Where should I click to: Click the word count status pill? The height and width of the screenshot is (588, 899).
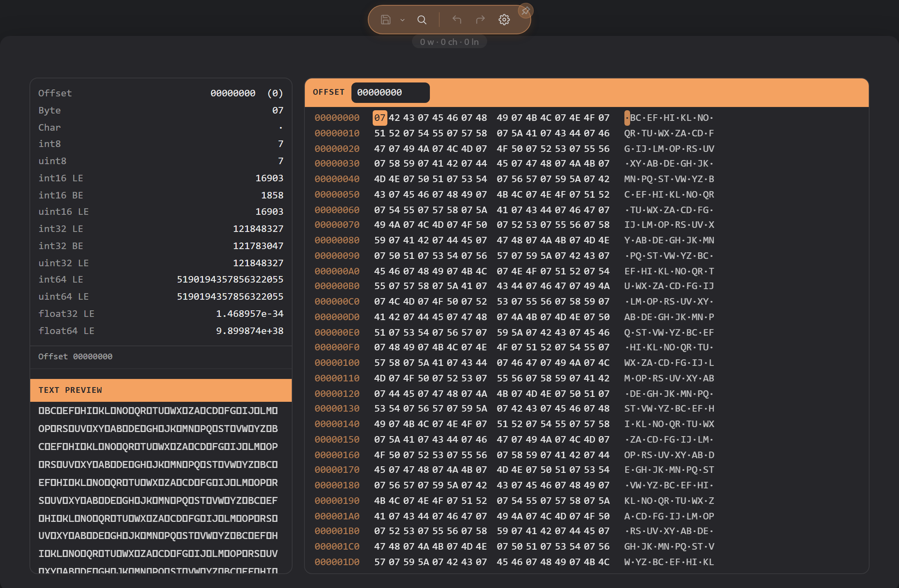(x=449, y=42)
